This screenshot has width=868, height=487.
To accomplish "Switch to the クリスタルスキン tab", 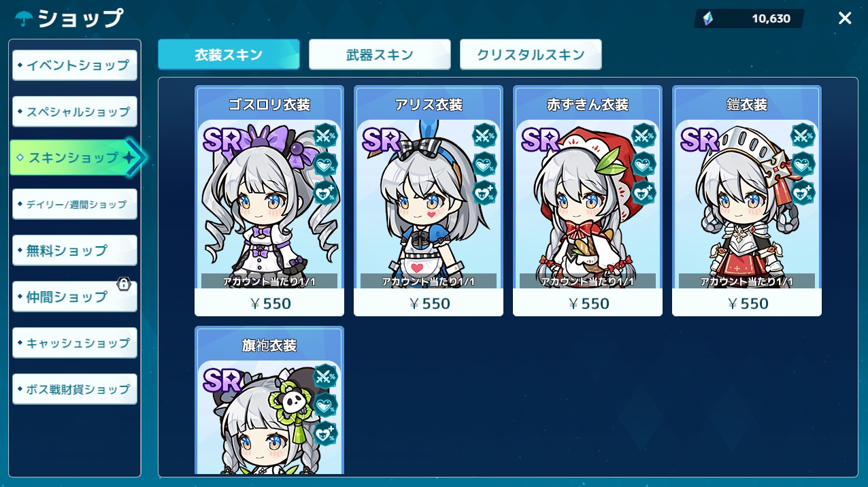I will [531, 54].
